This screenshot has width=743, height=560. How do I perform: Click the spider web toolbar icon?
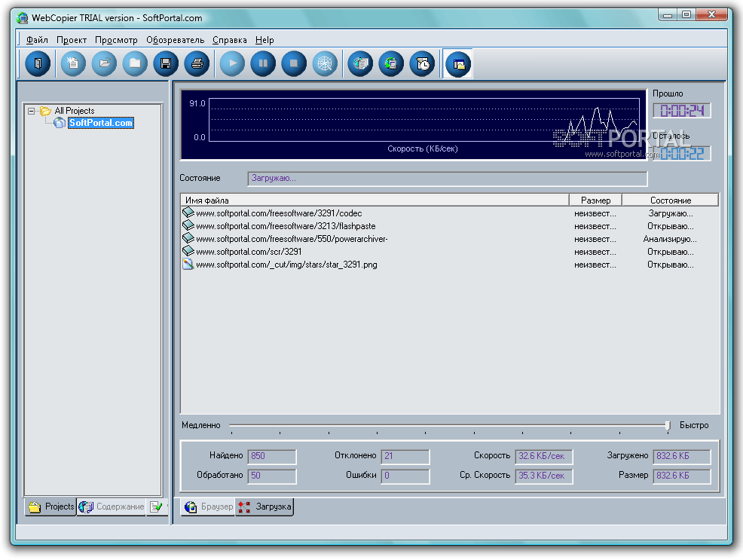click(x=325, y=64)
